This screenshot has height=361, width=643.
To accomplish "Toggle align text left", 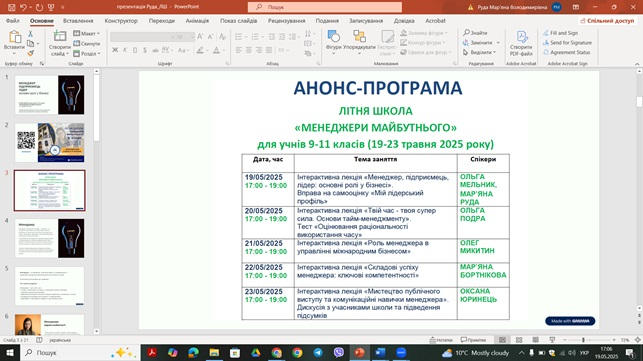I will tap(239, 50).
